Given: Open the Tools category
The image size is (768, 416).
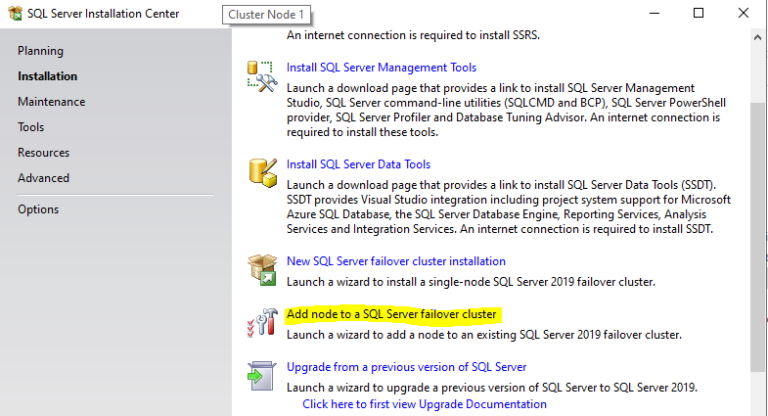Looking at the screenshot, I should coord(31,127).
